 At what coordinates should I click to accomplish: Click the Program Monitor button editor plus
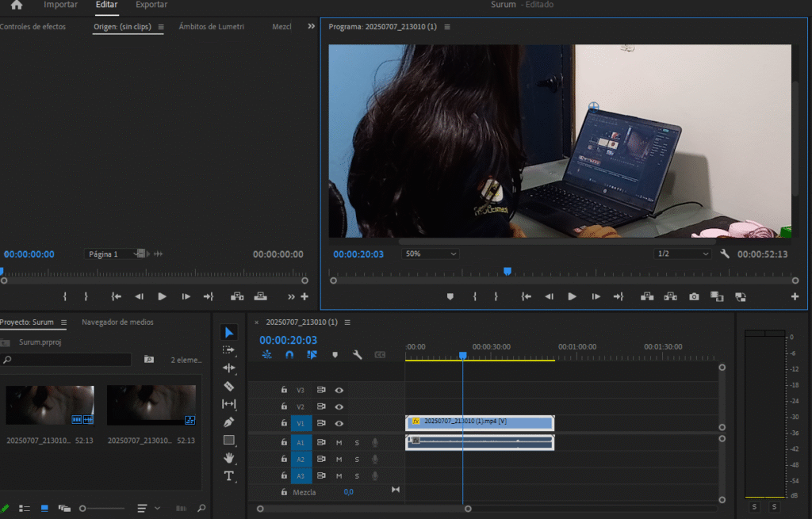795,296
